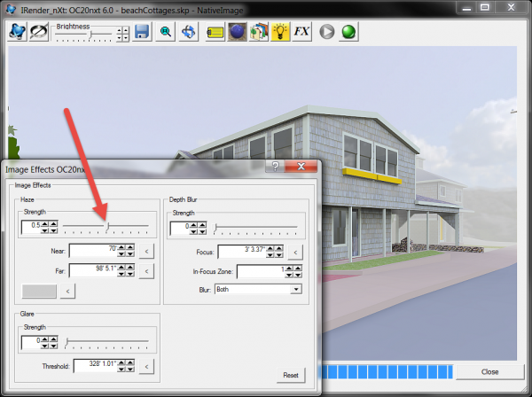532x397 pixels.
Task: Click the magnifier zoom icon in toolbar
Action: pyautogui.click(x=166, y=32)
